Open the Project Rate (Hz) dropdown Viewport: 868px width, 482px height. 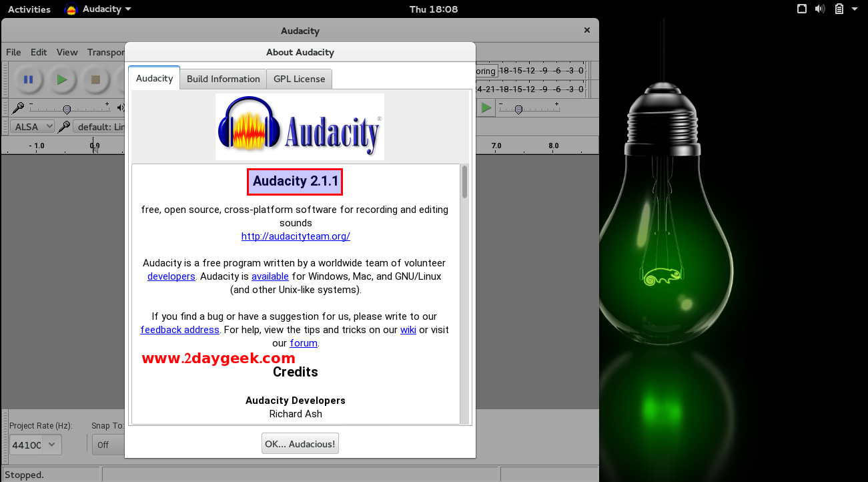coord(35,445)
